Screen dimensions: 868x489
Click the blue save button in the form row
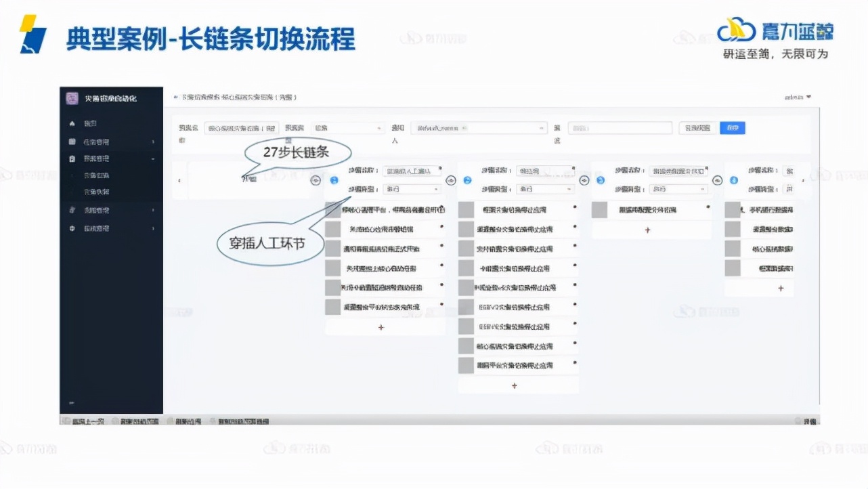pos(732,127)
